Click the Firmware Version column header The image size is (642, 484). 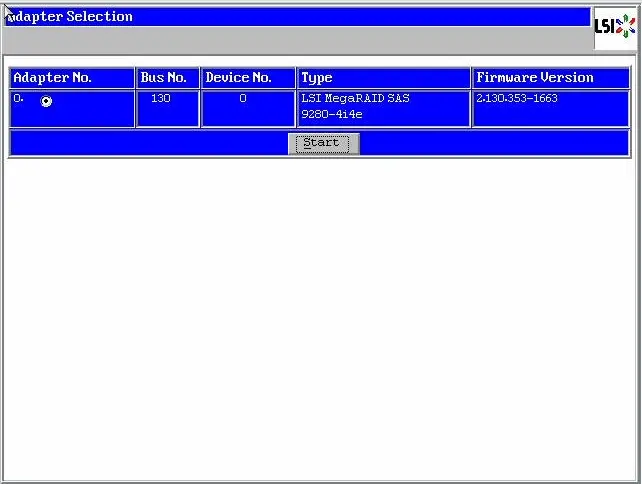550,78
